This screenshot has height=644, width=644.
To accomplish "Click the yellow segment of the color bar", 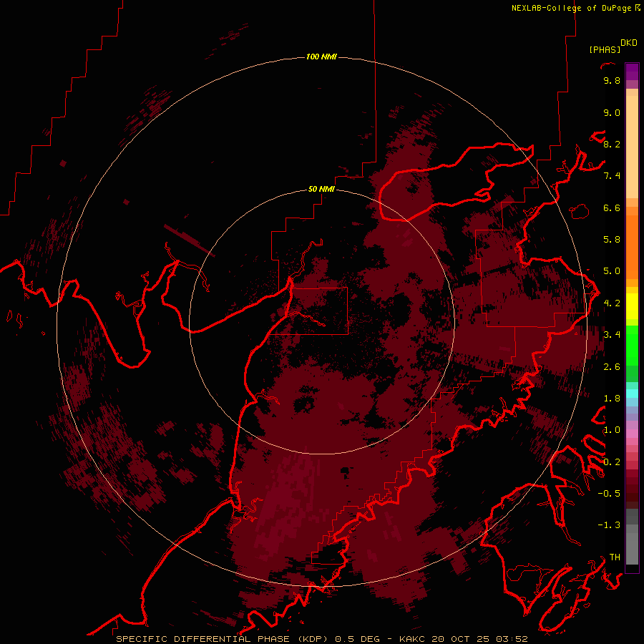I will coord(632,306).
